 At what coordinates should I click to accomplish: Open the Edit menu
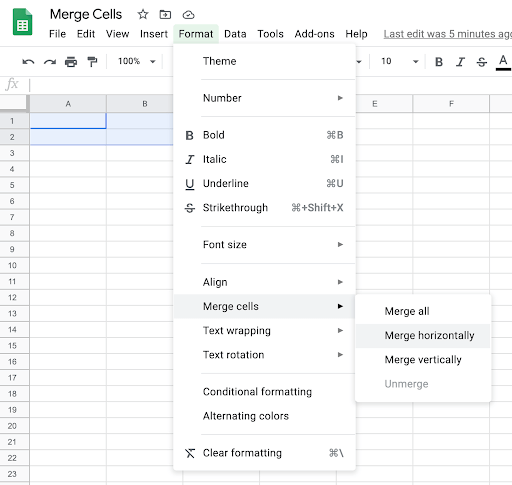86,34
